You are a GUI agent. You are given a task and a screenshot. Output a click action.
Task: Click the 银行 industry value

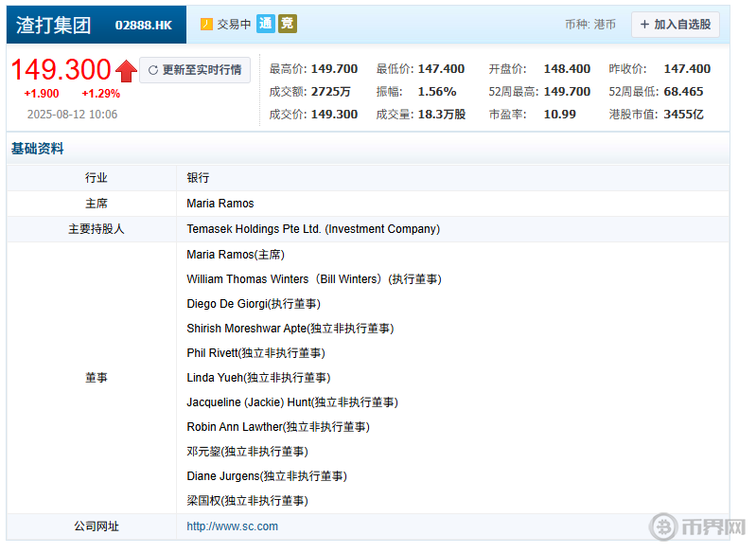[198, 178]
